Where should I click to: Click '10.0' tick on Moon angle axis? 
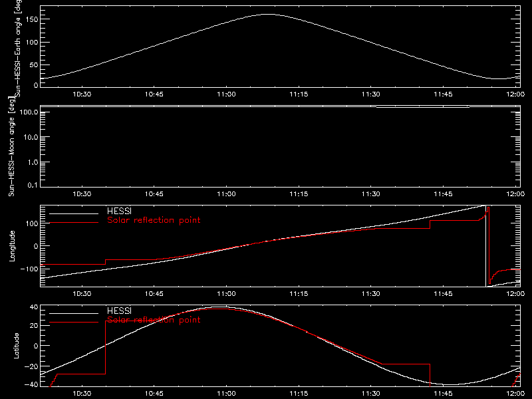(31, 137)
